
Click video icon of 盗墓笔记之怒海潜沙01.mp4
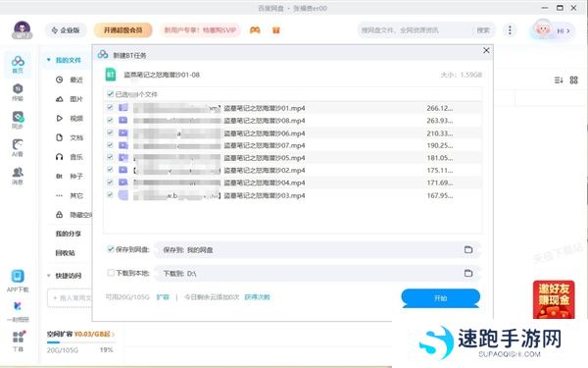123,108
